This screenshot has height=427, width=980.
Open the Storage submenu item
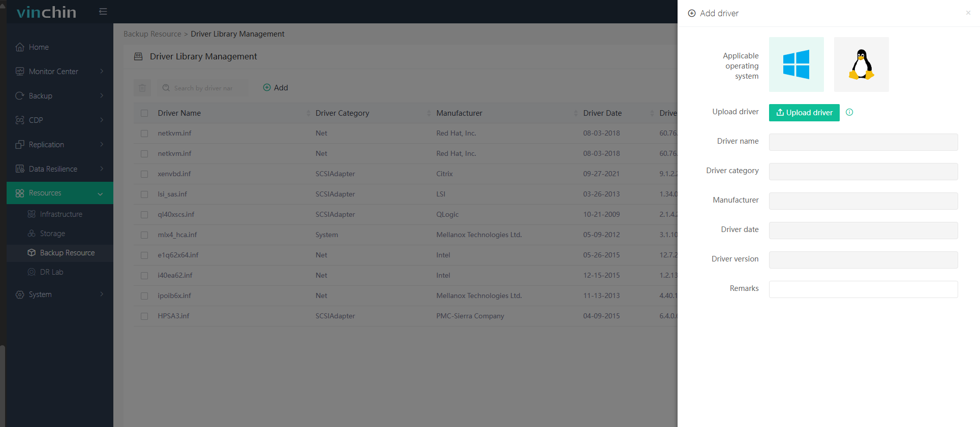click(52, 234)
